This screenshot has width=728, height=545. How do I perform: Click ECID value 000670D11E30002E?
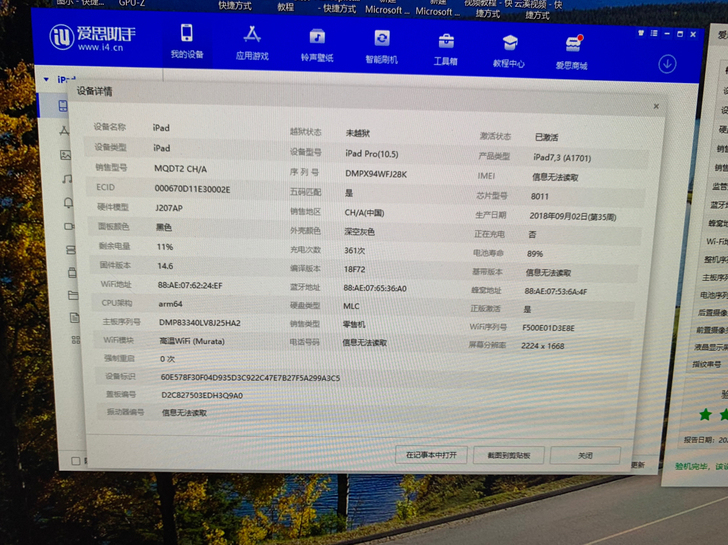pos(192,189)
